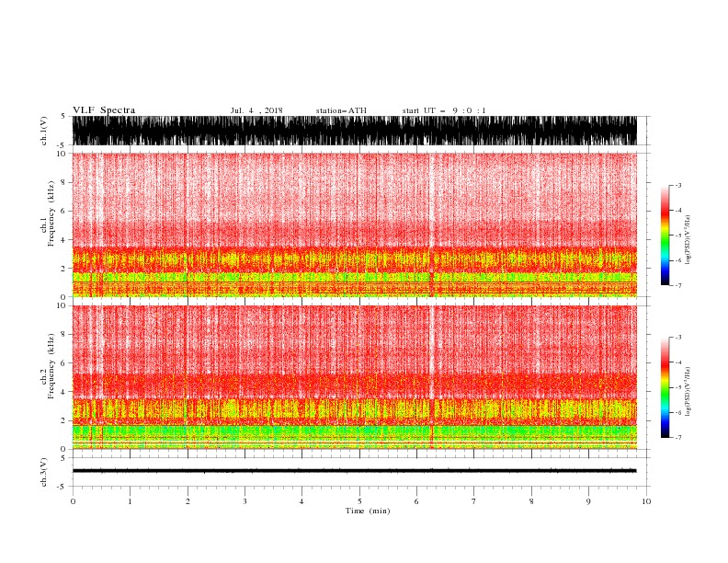Click the log(PSD) label beside ch.2 colorbar

[x=688, y=392]
